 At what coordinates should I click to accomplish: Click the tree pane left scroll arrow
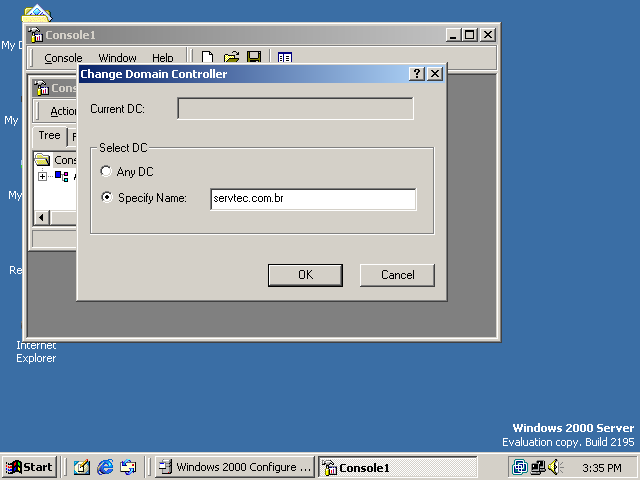point(42,218)
